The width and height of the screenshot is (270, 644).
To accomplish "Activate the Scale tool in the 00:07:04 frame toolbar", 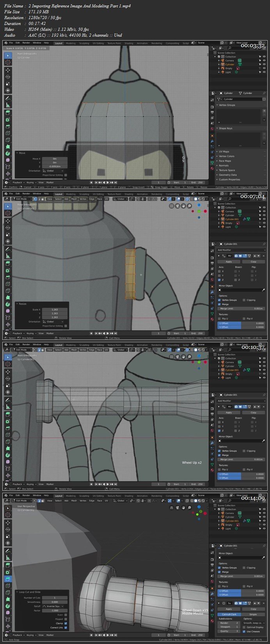I will click(8, 235).
